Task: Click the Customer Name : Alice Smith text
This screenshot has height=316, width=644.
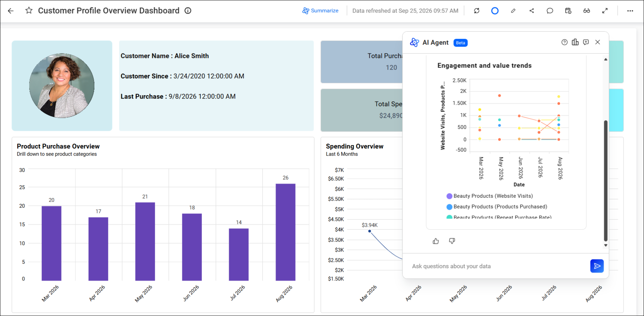Action: coord(164,56)
